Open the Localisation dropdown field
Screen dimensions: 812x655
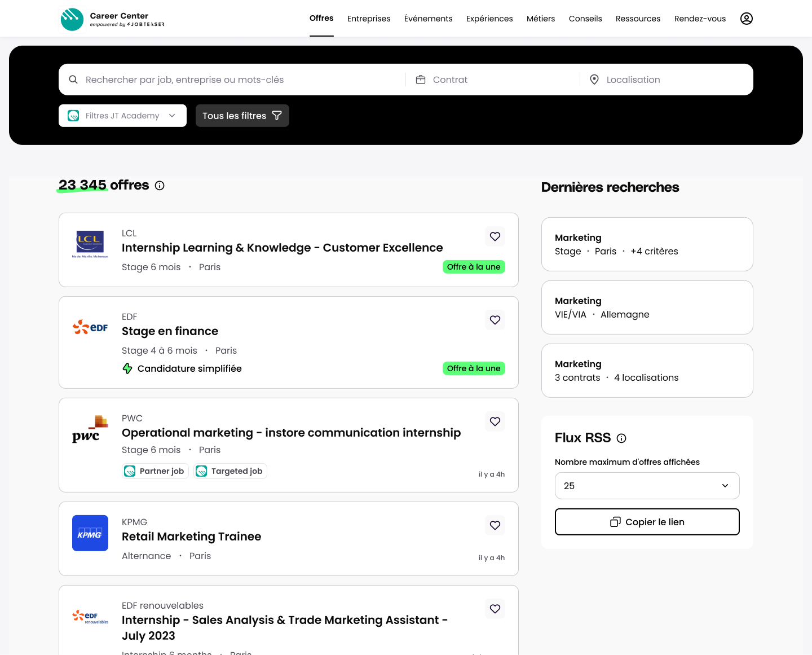point(667,80)
